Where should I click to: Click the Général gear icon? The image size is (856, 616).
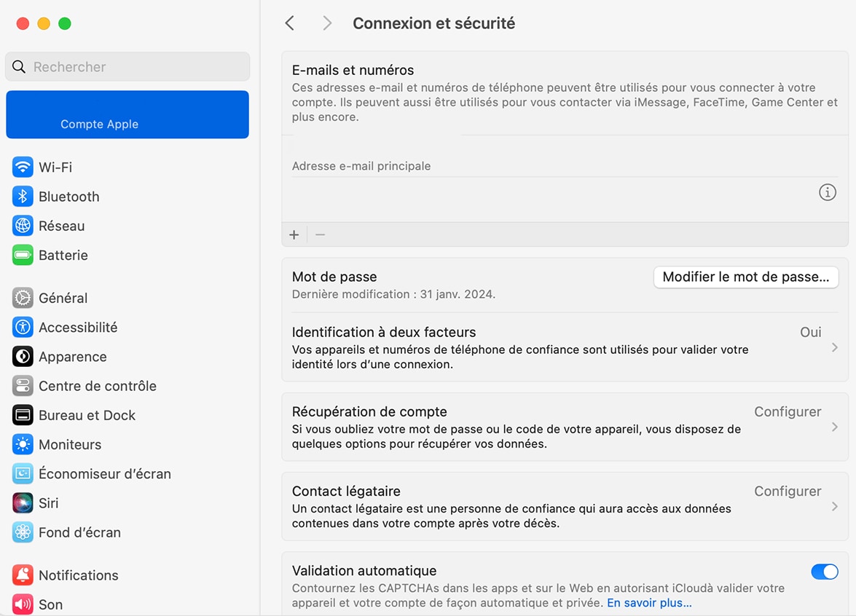[23, 298]
